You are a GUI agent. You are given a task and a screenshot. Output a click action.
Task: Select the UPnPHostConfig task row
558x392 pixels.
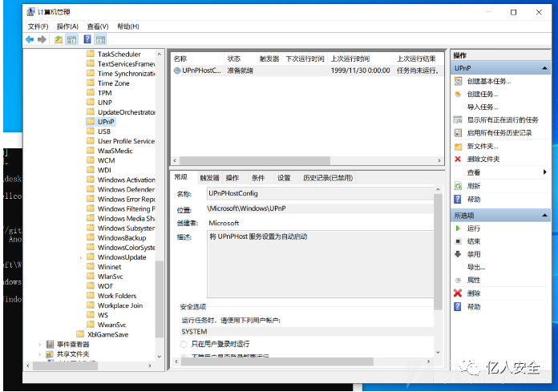coord(307,71)
